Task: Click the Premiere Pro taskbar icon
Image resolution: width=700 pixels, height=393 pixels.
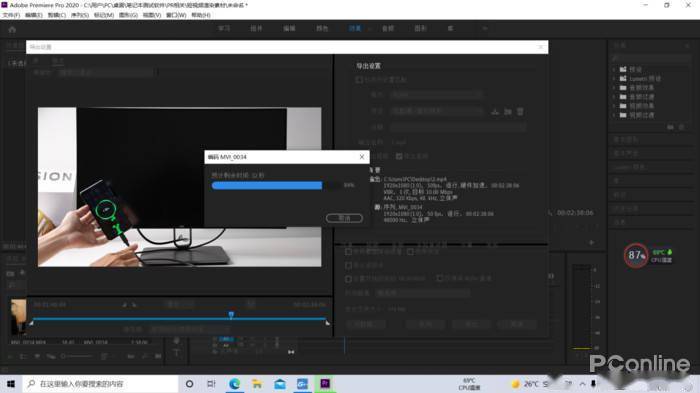Action: click(x=325, y=384)
